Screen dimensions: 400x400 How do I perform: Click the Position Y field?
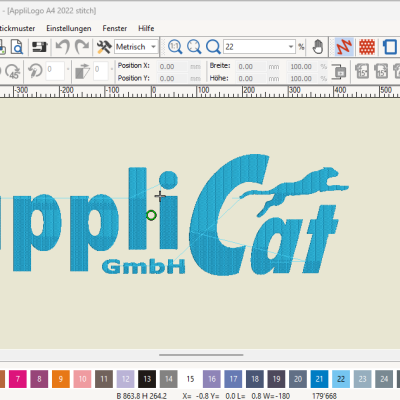coord(173,78)
